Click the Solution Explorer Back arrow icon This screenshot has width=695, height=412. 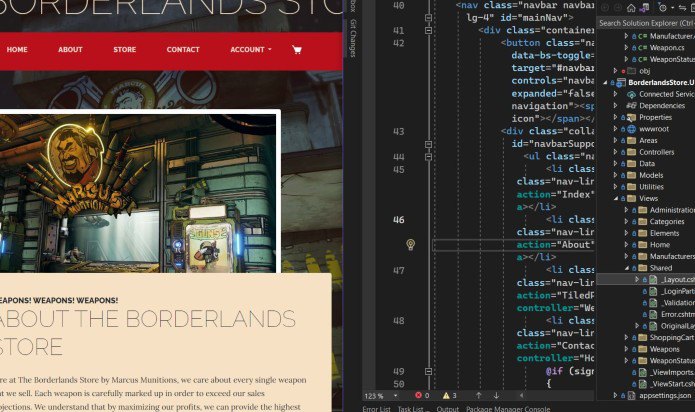605,8
